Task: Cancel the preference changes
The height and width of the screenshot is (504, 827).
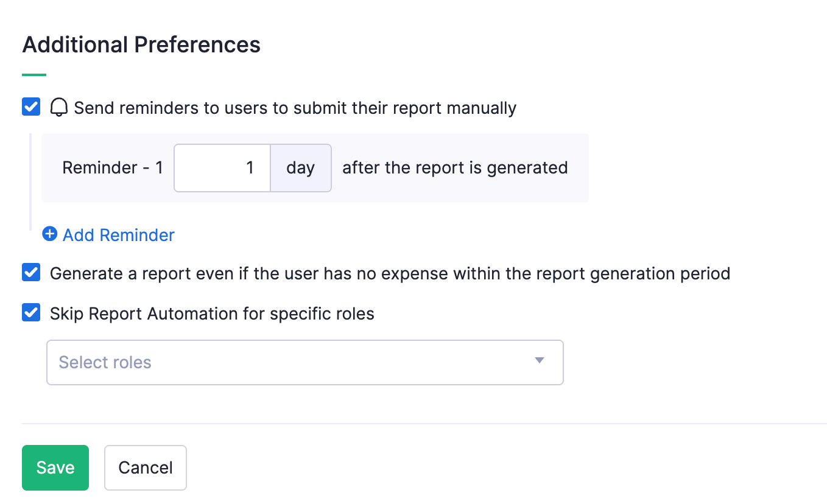Action: pos(145,467)
